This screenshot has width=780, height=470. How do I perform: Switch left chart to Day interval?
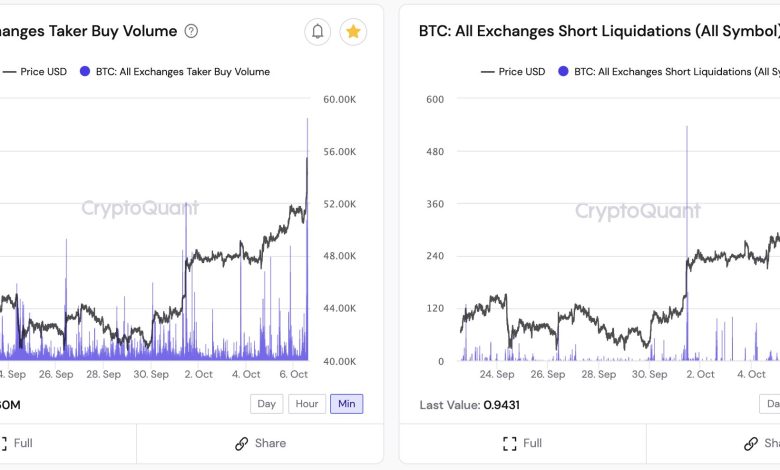pos(267,404)
